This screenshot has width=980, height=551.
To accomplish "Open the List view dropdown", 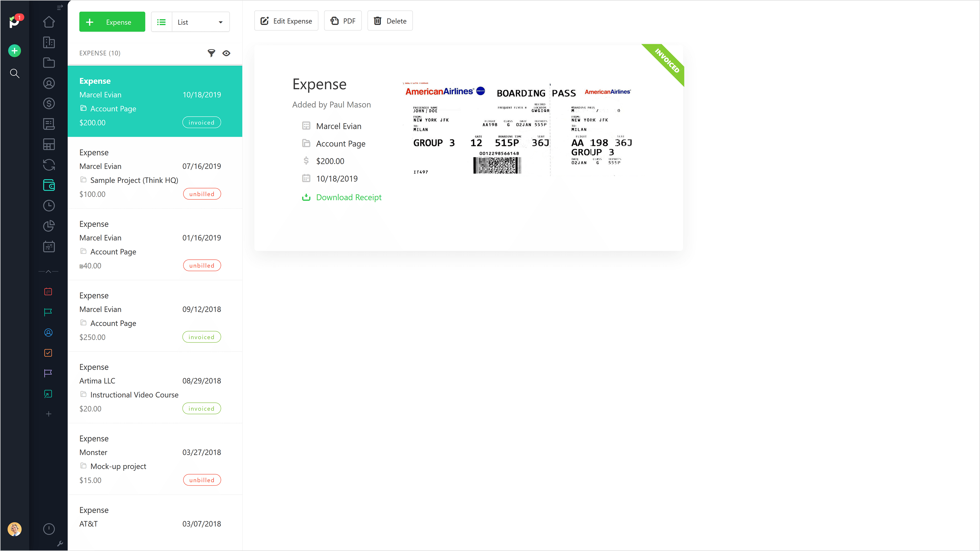I will click(200, 22).
